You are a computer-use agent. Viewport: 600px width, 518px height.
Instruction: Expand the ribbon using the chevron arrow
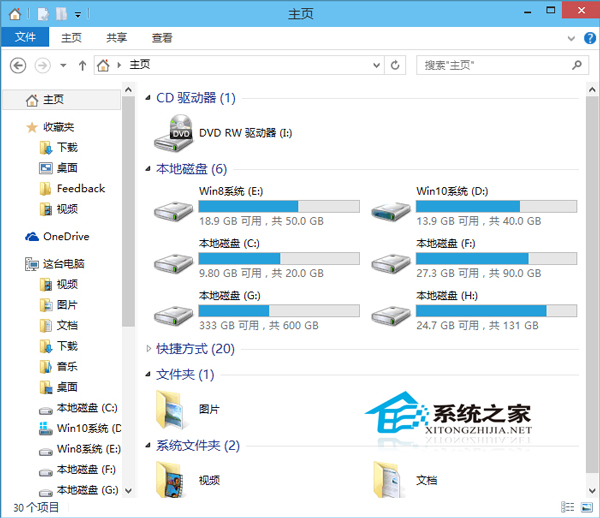click(x=571, y=38)
